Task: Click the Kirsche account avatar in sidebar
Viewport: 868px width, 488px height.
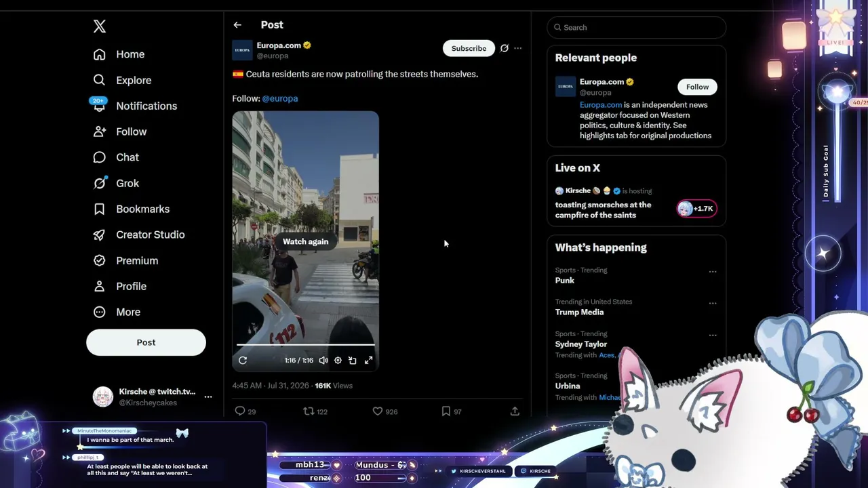Action: point(103,396)
